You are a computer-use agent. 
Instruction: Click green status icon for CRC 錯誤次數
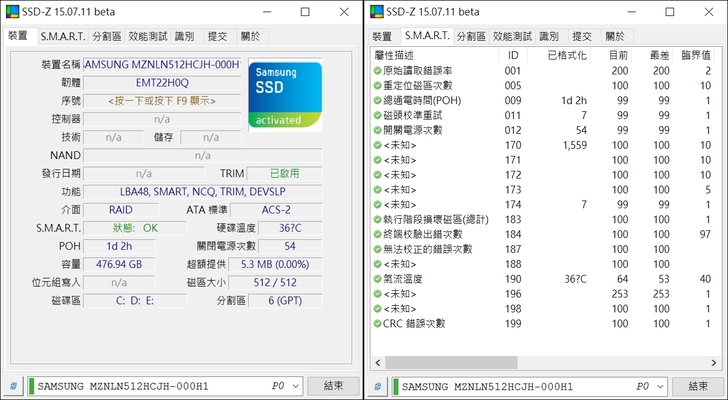point(377,323)
